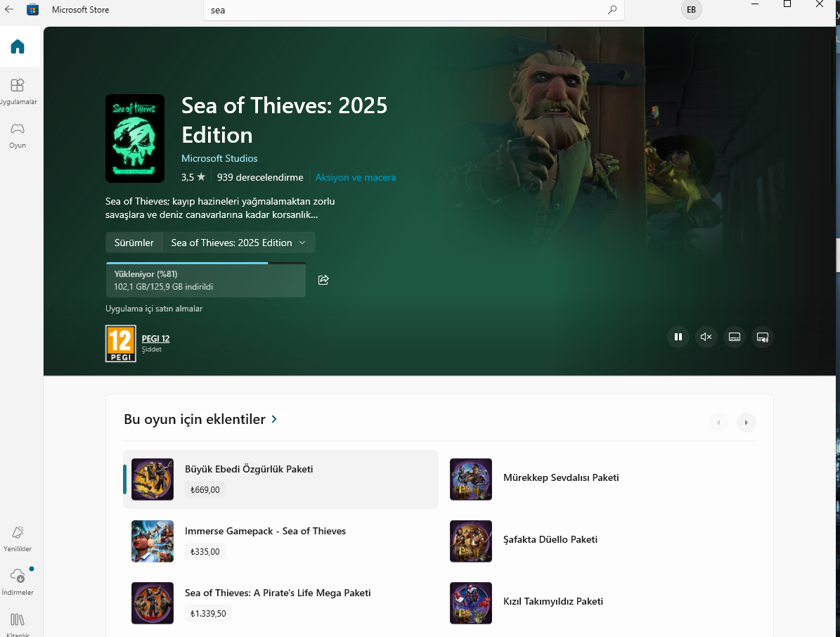Open the Aksiyon ve macera category link
The height and width of the screenshot is (637, 840).
click(x=355, y=177)
